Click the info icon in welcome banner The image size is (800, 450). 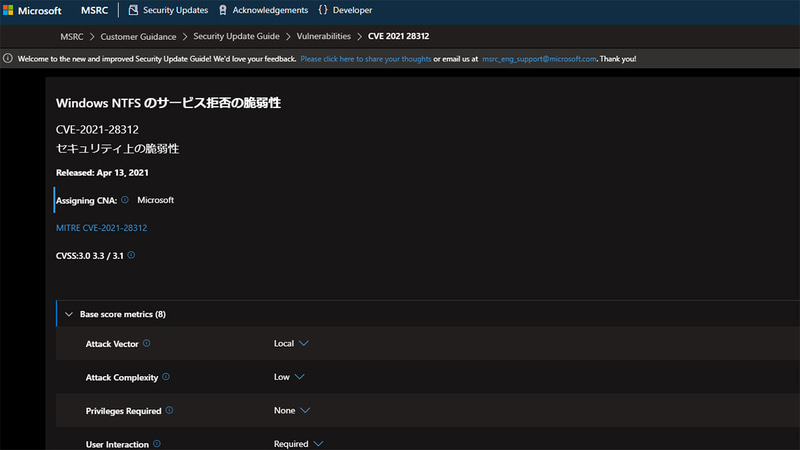coord(8,58)
